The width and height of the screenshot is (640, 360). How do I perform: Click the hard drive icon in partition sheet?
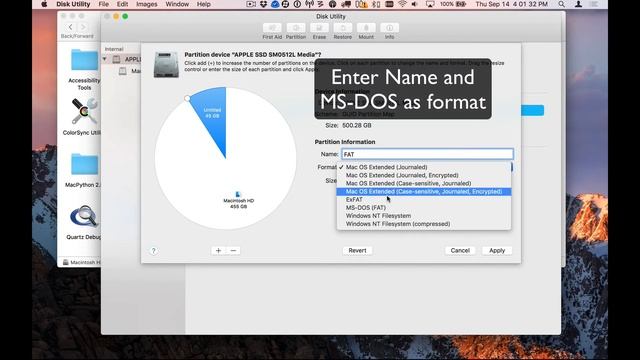tap(166, 64)
